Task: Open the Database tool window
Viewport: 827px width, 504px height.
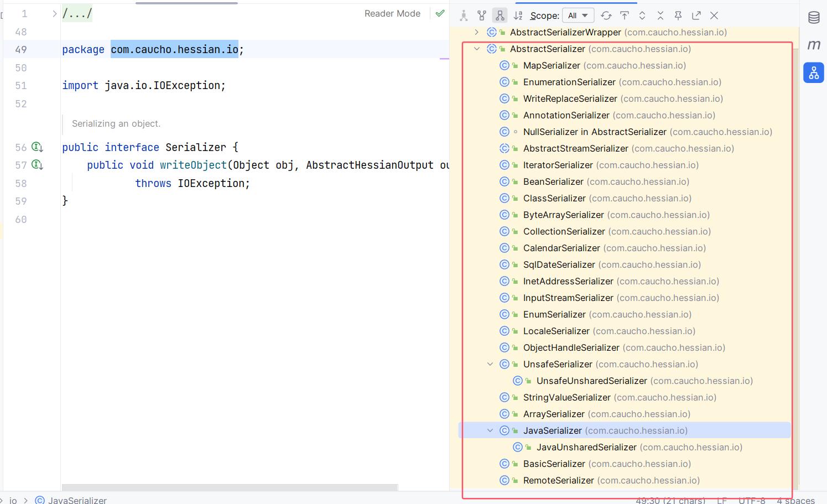Action: [814, 18]
